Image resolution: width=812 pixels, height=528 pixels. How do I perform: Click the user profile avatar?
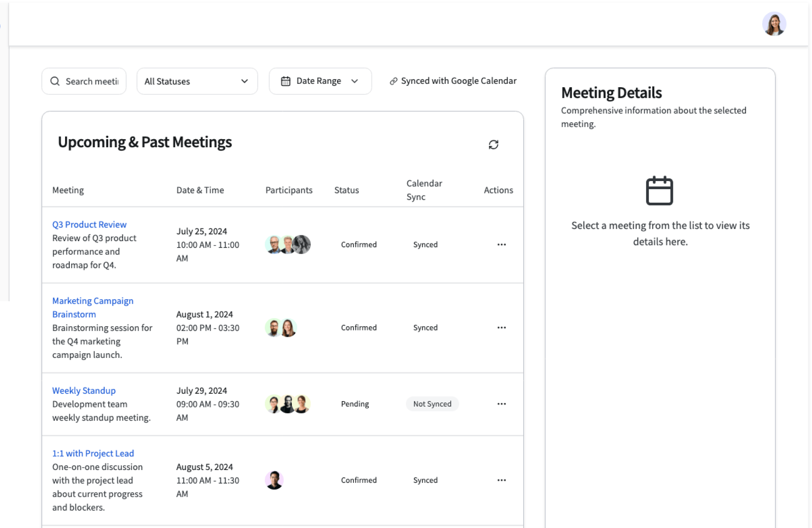pyautogui.click(x=774, y=24)
